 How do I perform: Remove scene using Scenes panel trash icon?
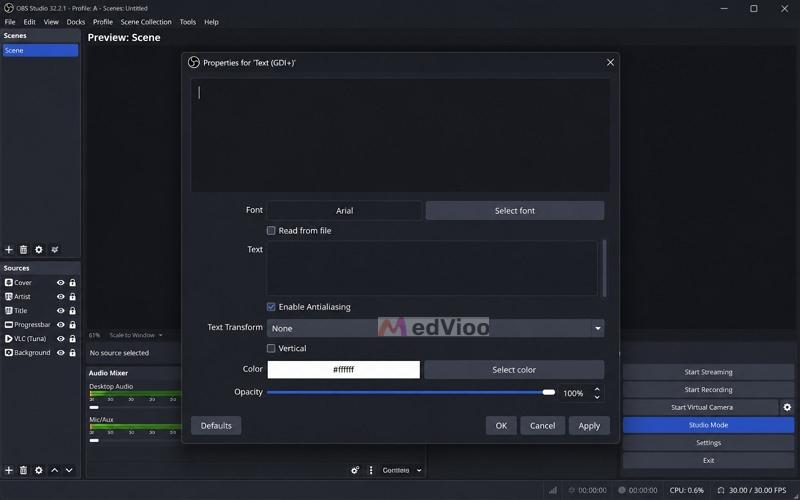pos(23,249)
